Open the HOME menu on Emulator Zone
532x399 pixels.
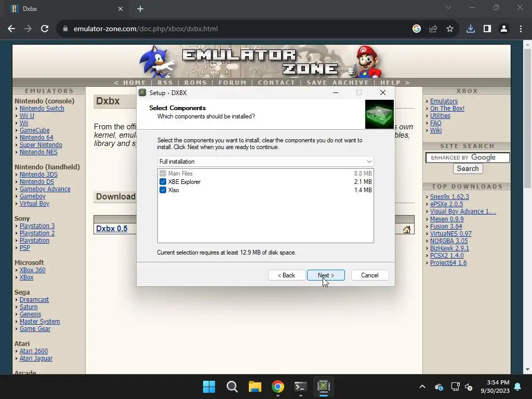135,83
